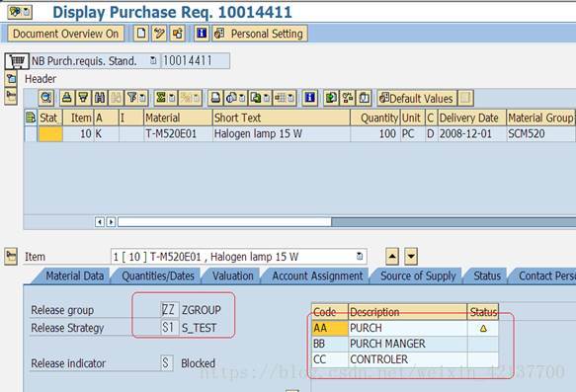Click the info icon in grid toolbar
The height and width of the screenshot is (392, 576).
pyautogui.click(x=310, y=98)
